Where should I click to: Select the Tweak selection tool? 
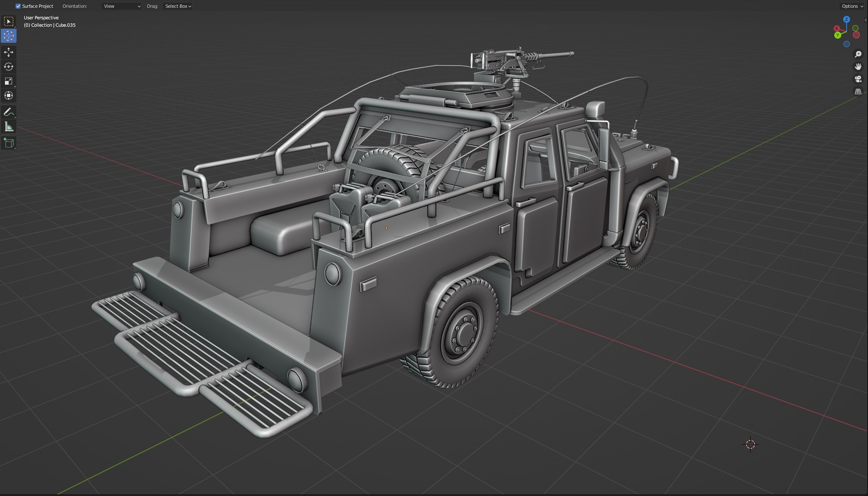click(x=8, y=21)
